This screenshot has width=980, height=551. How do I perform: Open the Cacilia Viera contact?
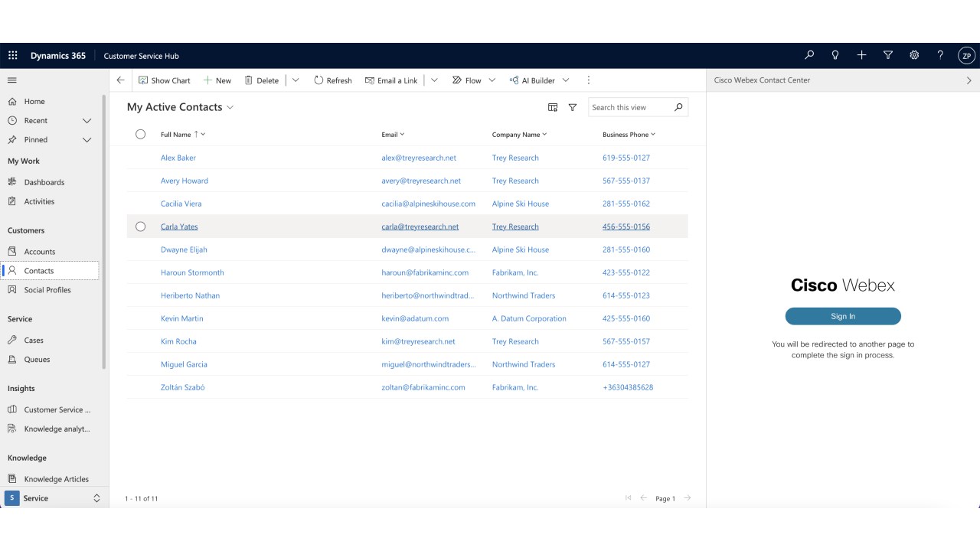click(181, 204)
